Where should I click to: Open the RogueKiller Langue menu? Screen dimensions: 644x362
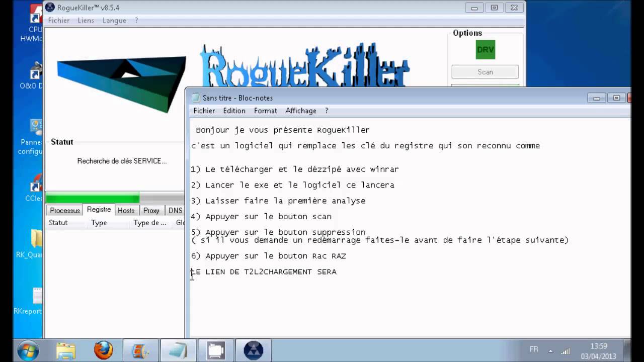[114, 21]
